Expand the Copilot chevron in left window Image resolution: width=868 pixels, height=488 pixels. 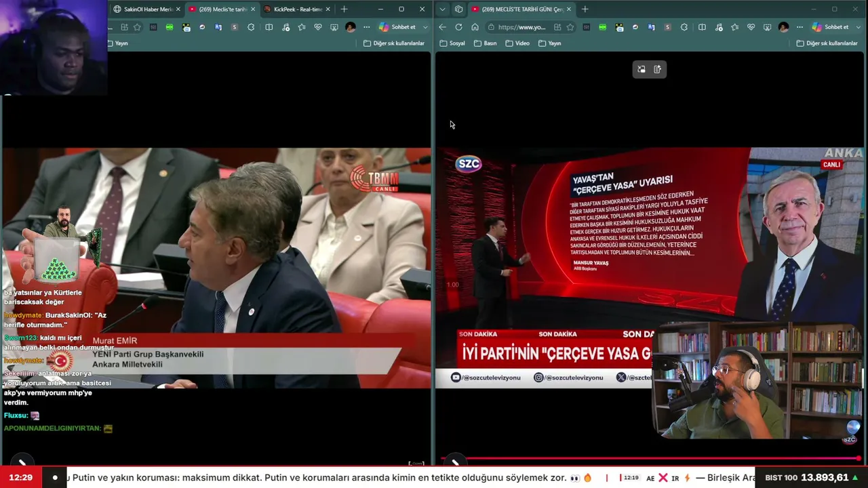point(425,27)
